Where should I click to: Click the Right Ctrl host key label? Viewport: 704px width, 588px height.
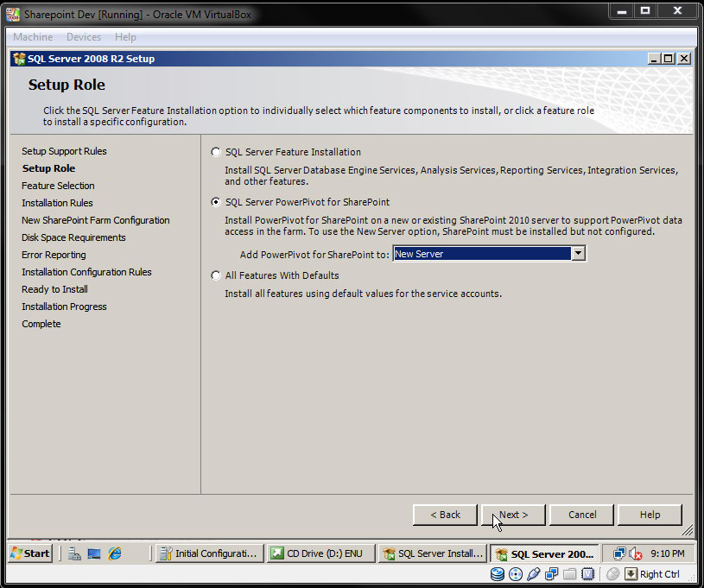point(660,574)
